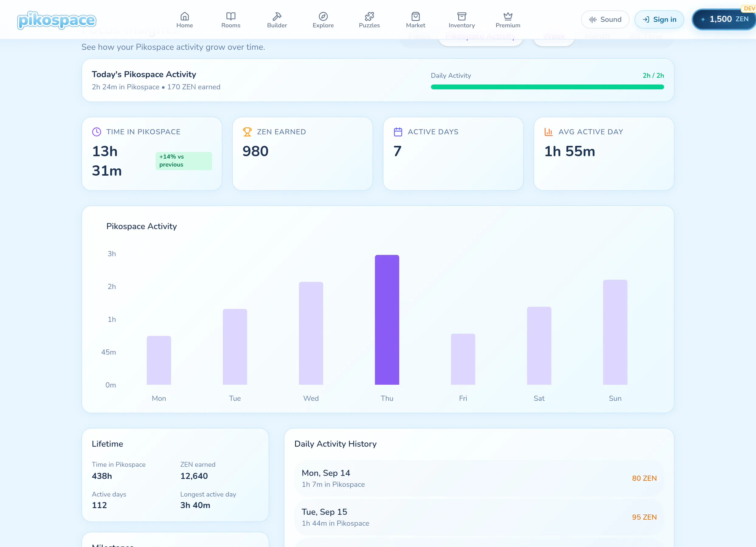This screenshot has height=547, width=756.
Task: Click the Sat bar in activity chart
Action: (x=539, y=345)
